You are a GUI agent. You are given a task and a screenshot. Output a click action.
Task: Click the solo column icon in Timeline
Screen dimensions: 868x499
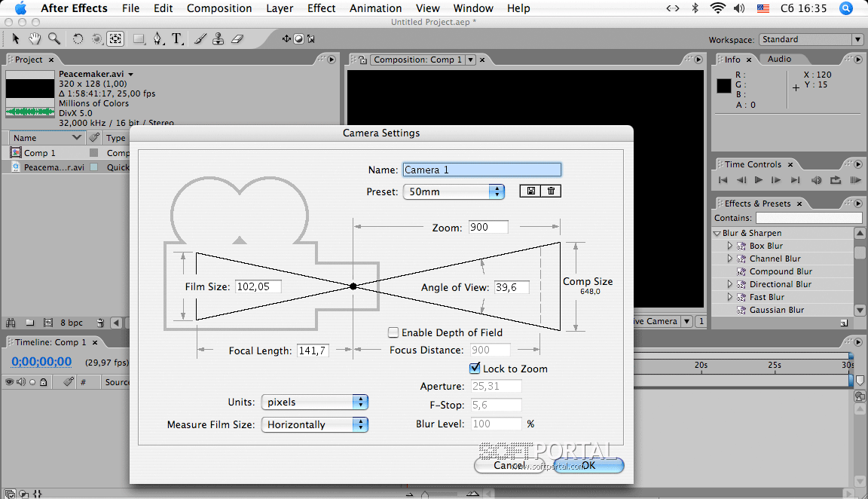(32, 381)
